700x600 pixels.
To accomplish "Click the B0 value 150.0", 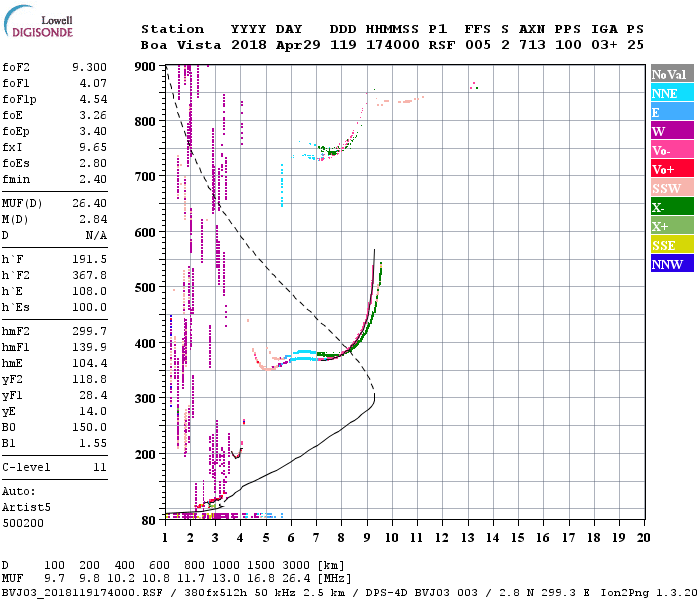I will 89,428.
